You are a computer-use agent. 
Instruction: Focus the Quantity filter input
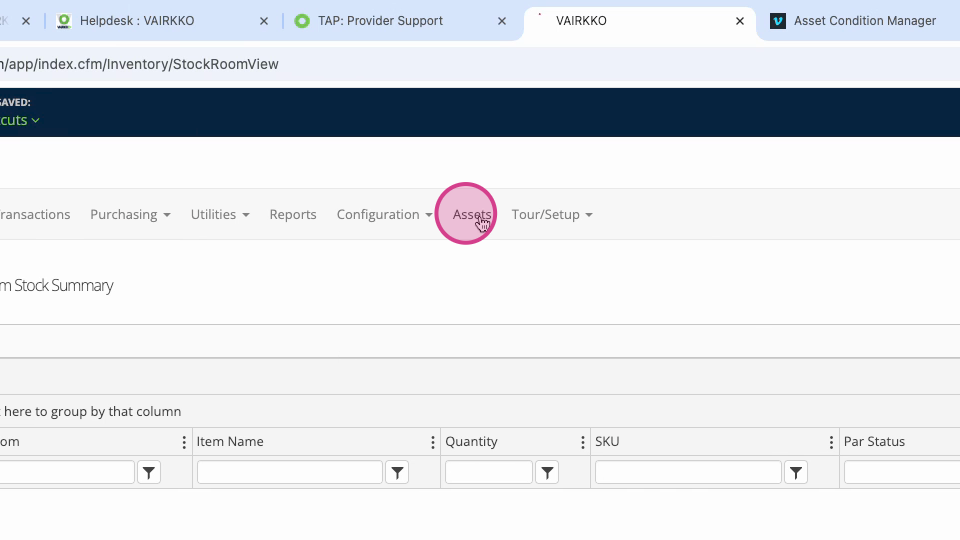[x=489, y=472]
